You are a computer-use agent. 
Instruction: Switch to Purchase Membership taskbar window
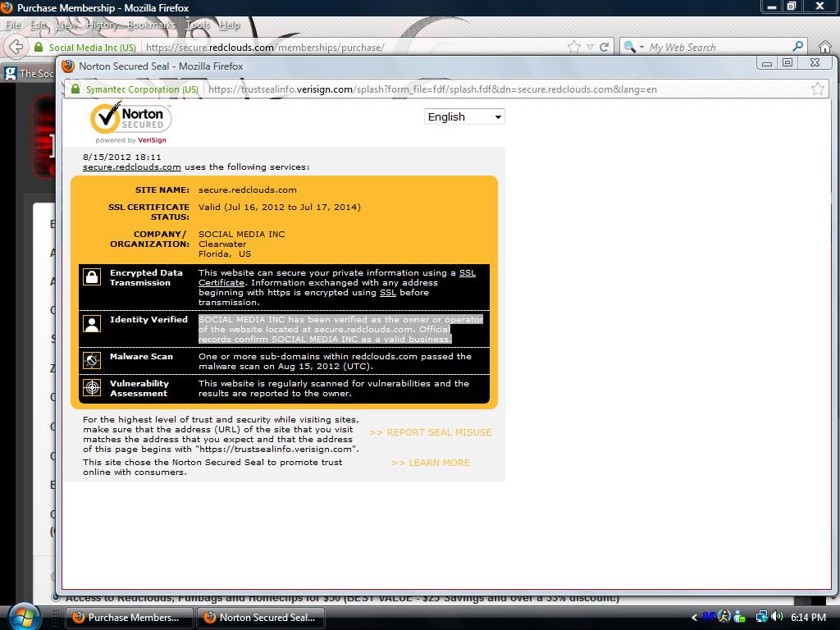click(x=128, y=617)
